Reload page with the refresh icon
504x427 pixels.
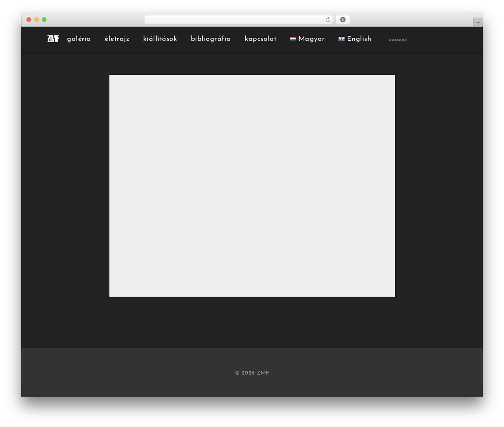(x=328, y=20)
